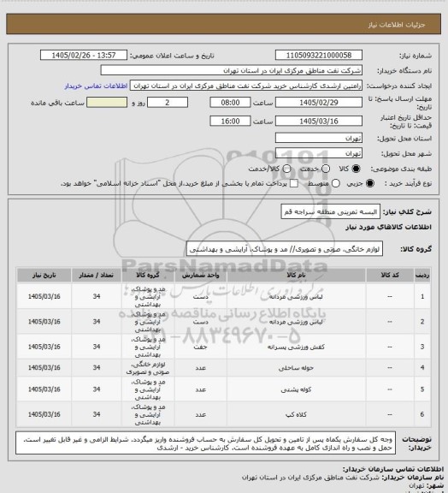
Task: Click the price validity date 1405/03/16 field
Action: 319,121
